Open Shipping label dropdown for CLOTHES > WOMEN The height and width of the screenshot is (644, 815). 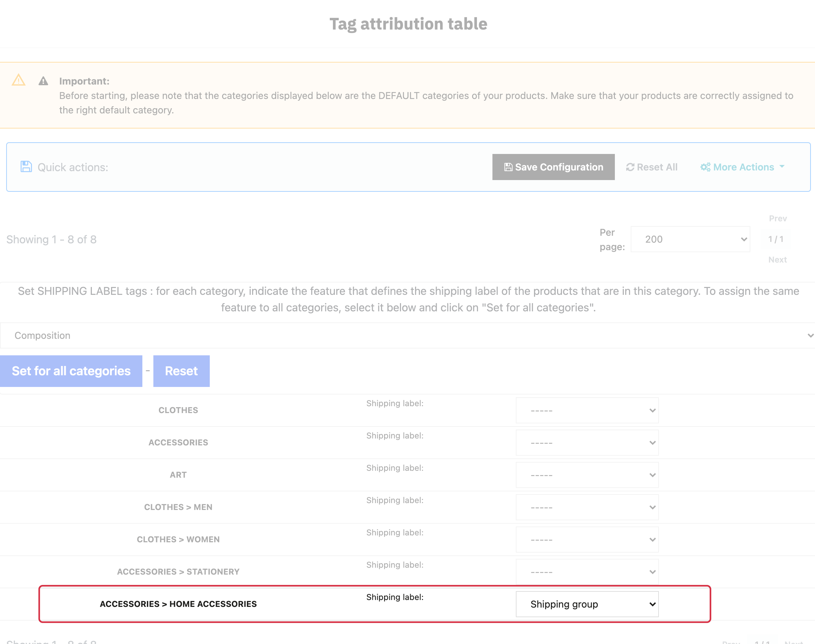pyautogui.click(x=587, y=540)
